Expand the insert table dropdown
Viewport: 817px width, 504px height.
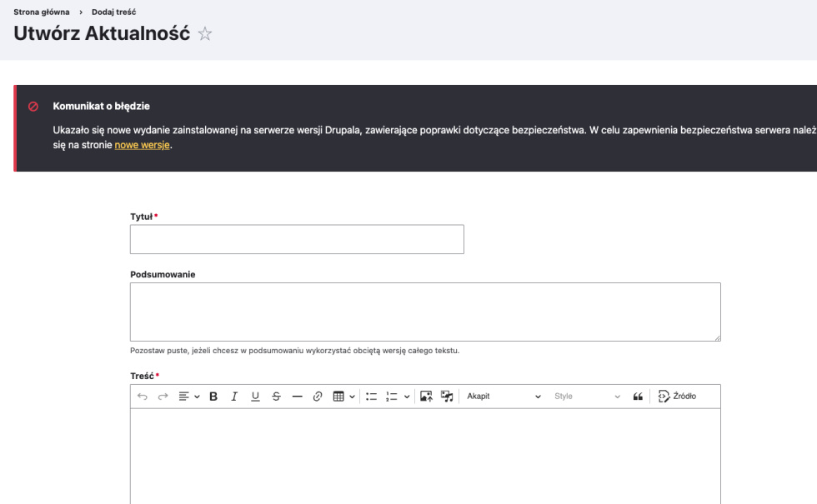[x=344, y=397]
